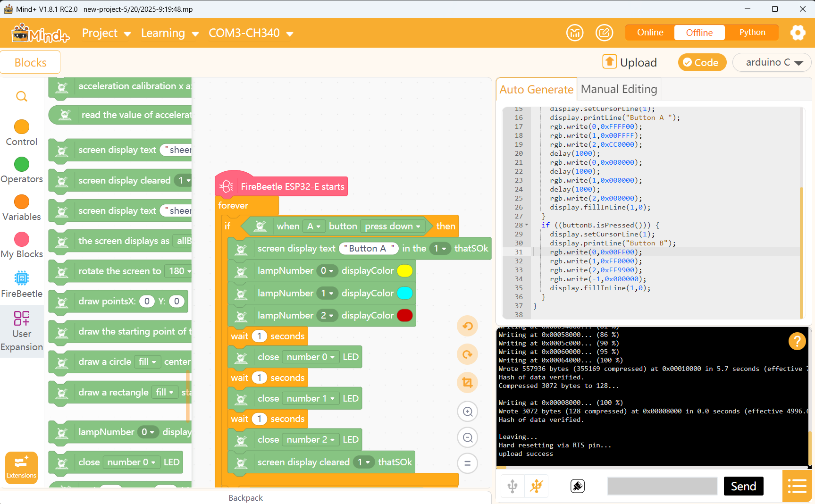Switch to Online mode
This screenshot has height=504, width=815.
pyautogui.click(x=650, y=33)
